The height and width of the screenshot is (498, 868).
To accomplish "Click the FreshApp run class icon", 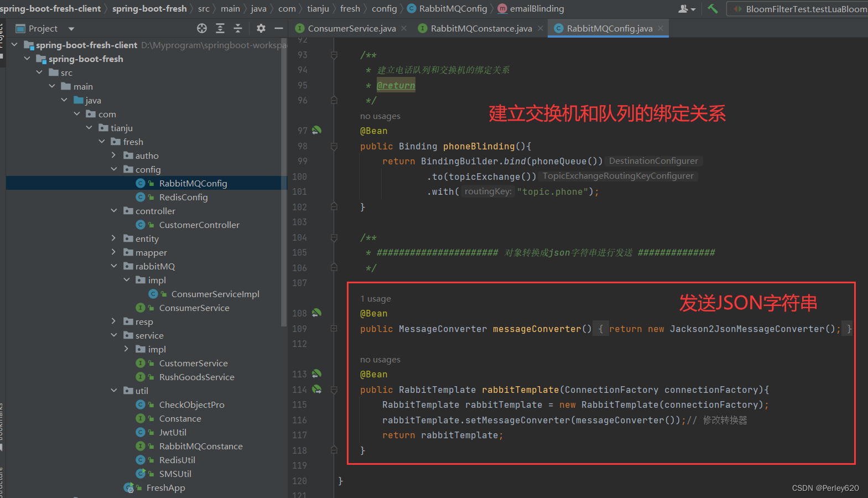I will 129,487.
